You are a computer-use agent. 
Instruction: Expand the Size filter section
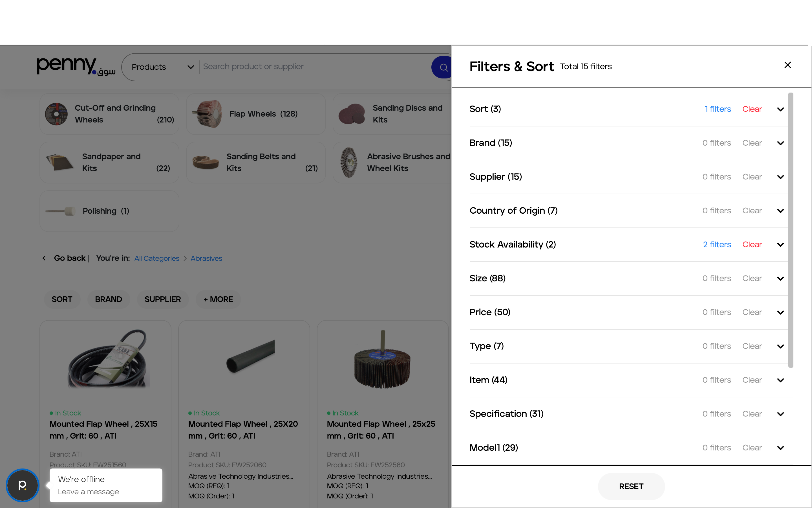(780, 279)
